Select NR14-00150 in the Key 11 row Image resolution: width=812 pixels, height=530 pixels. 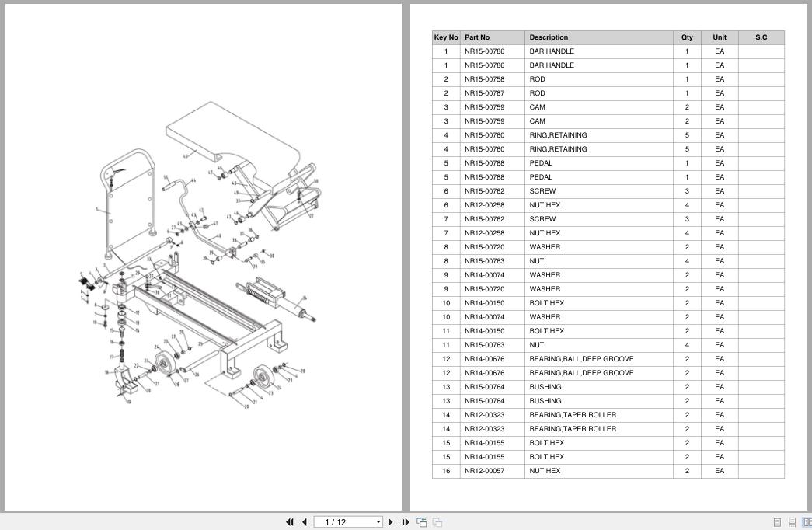(x=484, y=331)
